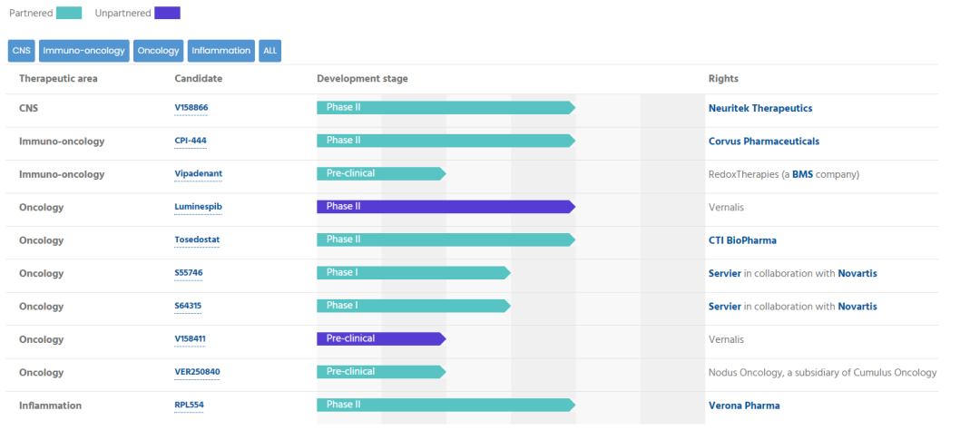Click purple Phase II bar for Luminespib
This screenshot has height=440, width=980.
(x=446, y=206)
